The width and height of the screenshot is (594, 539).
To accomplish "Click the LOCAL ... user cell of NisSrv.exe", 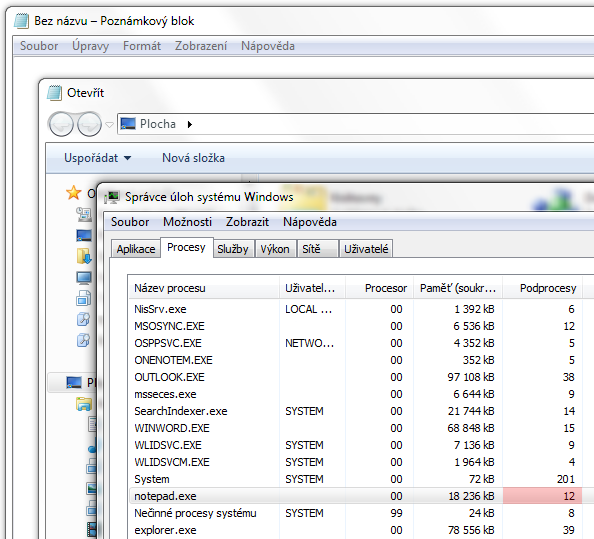I will pyautogui.click(x=309, y=309).
